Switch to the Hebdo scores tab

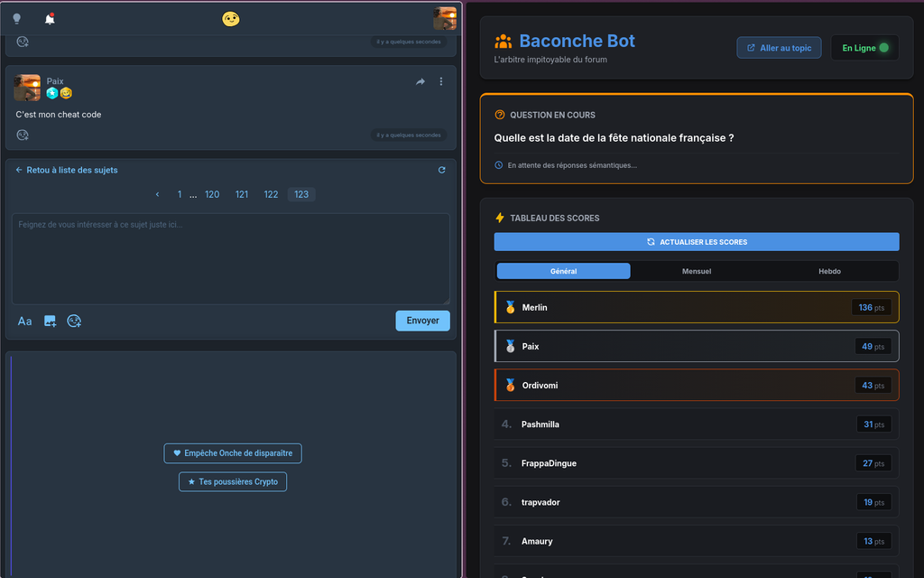click(829, 271)
